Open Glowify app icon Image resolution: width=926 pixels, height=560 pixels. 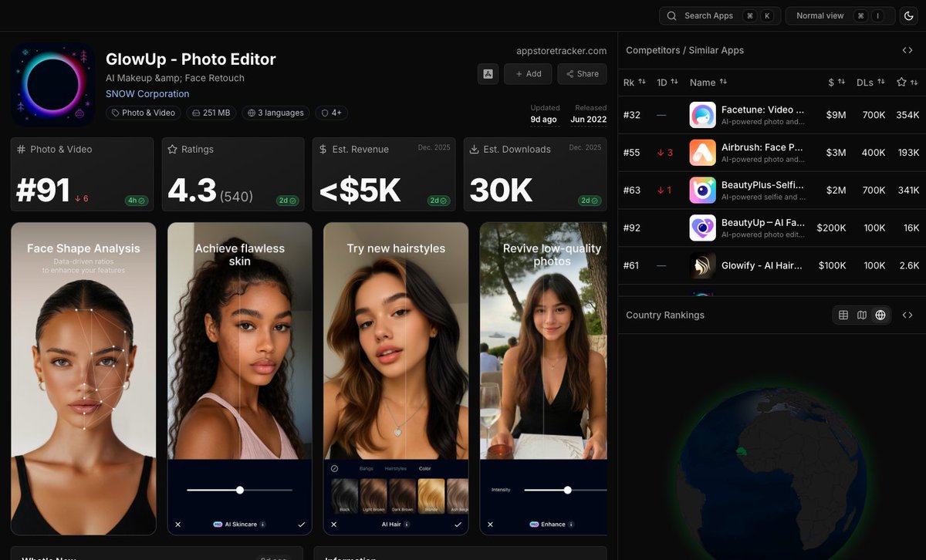tap(702, 266)
